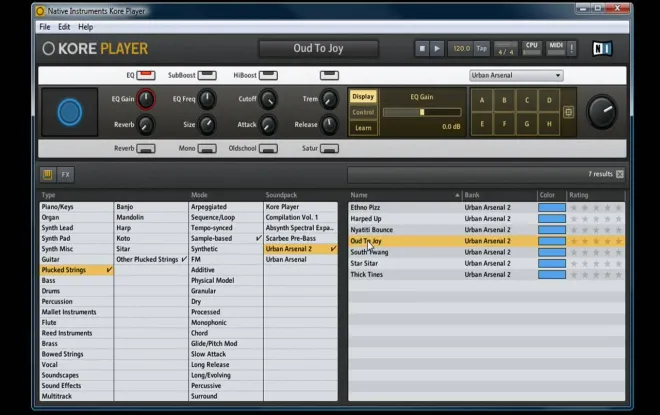Image resolution: width=660 pixels, height=415 pixels.
Task: Select the Sitar subtype
Action: point(151,249)
